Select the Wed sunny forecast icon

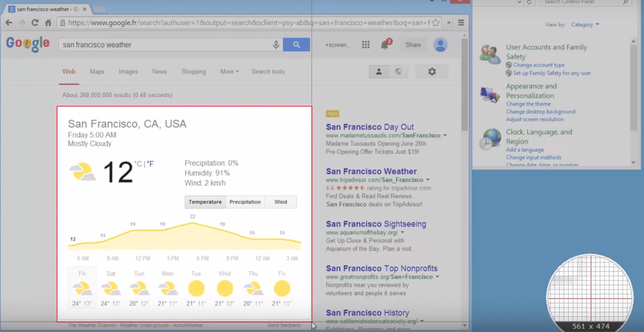tap(225, 288)
